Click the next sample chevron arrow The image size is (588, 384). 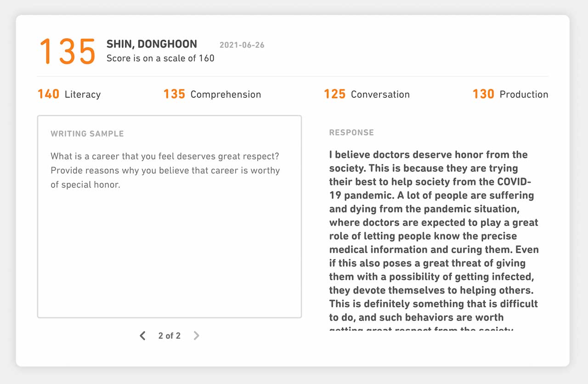[197, 336]
